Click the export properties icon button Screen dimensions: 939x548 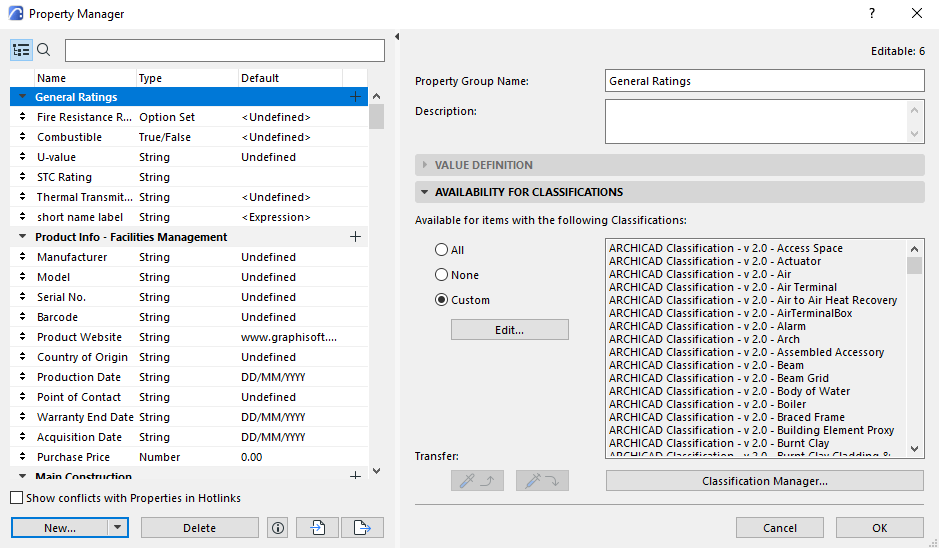pyautogui.click(x=362, y=528)
